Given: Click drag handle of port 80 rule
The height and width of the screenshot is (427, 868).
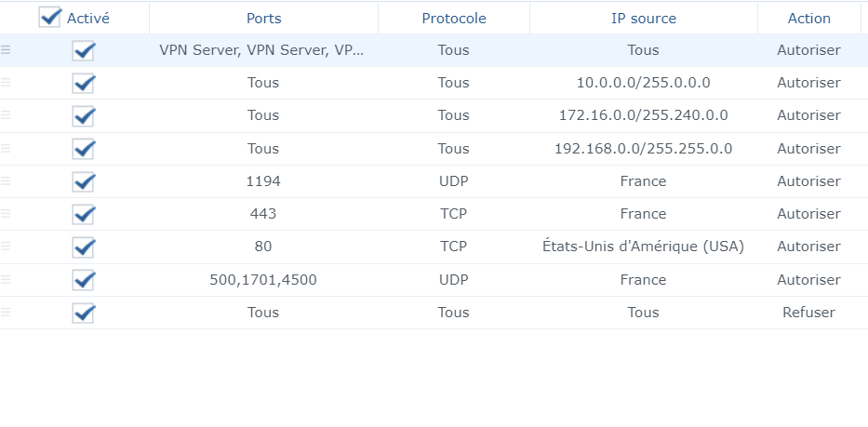Looking at the screenshot, I should [6, 247].
